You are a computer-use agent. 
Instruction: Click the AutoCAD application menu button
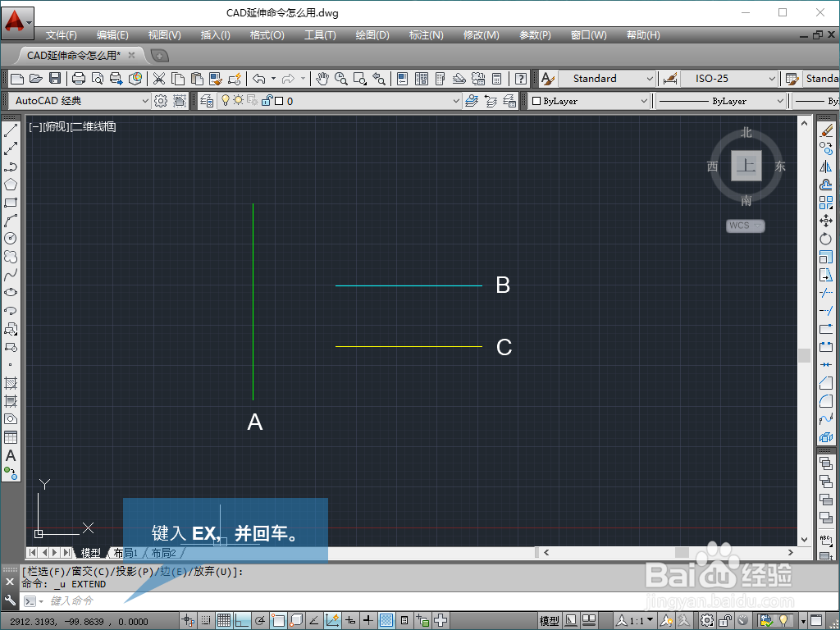tap(18, 23)
